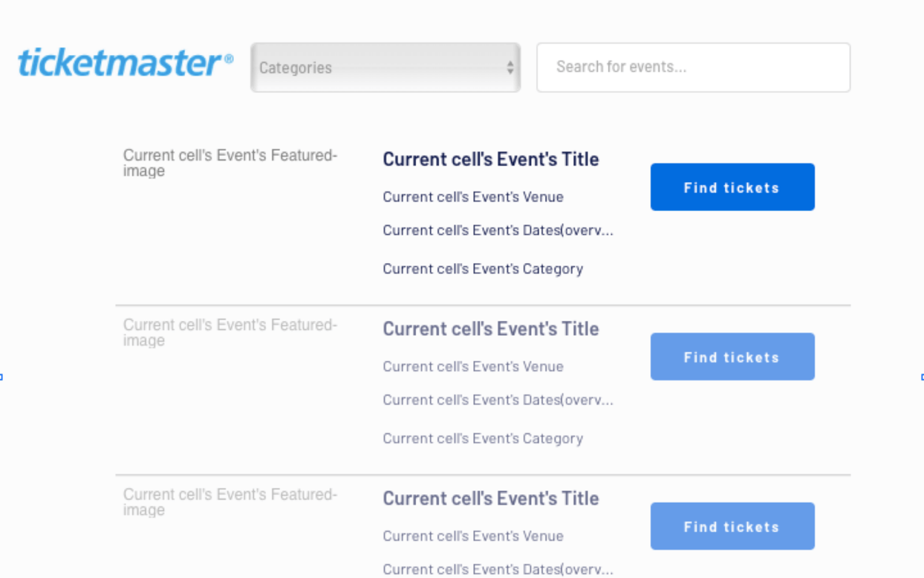Click the Categories dropdown stepper arrows
Image resolution: width=924 pixels, height=578 pixels.
pyautogui.click(x=509, y=68)
